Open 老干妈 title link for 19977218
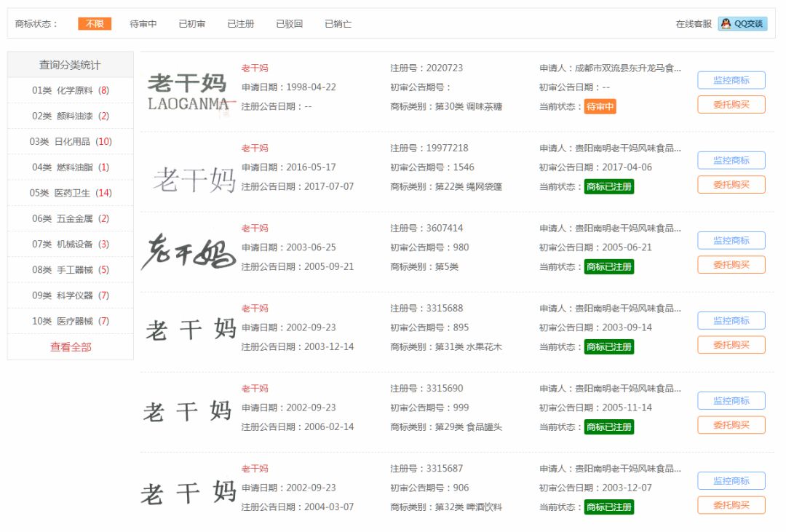The image size is (786, 532). click(x=255, y=148)
